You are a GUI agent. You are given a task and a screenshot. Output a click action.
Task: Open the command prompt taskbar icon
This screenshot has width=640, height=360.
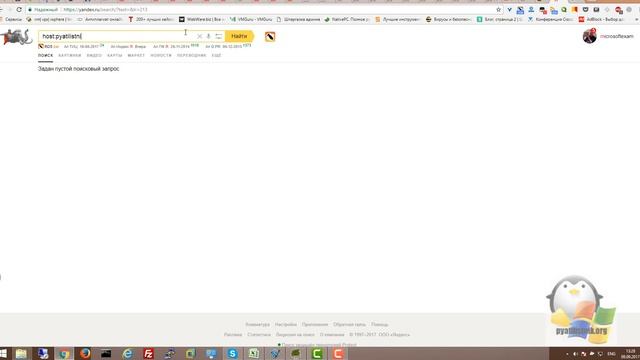106,353
